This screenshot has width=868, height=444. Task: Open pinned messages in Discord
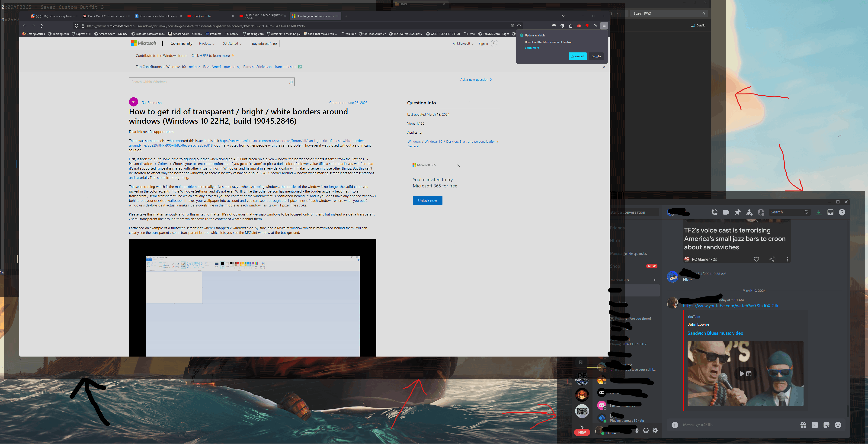click(738, 212)
